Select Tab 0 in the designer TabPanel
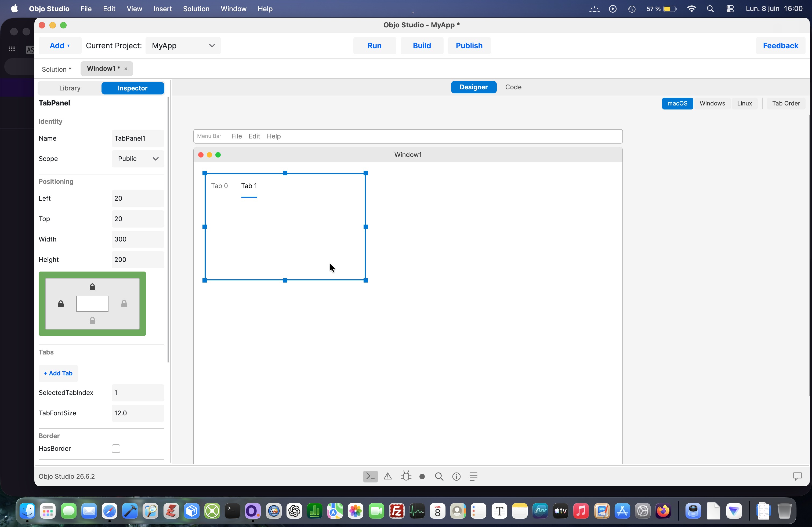Image resolution: width=812 pixels, height=527 pixels. coord(219,186)
